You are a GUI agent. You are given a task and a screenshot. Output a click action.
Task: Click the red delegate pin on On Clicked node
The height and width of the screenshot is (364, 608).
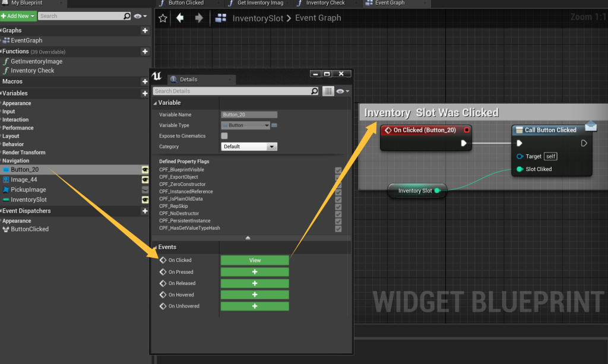[467, 130]
